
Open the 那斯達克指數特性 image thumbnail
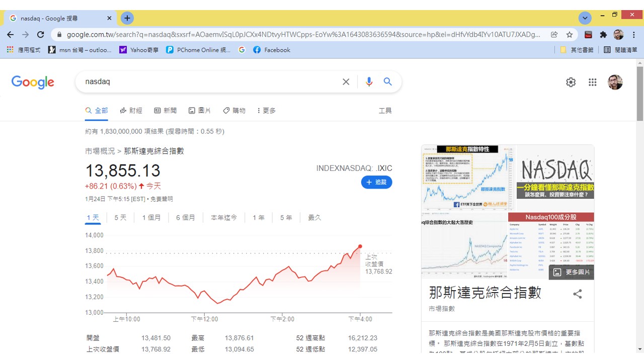[x=468, y=178]
